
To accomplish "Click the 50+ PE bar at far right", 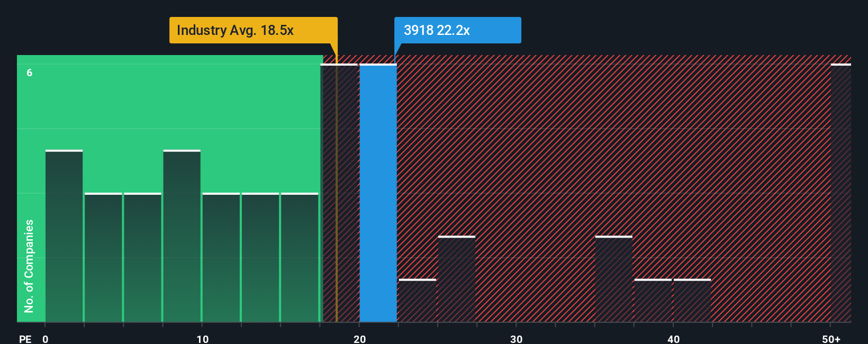I will 840,193.
